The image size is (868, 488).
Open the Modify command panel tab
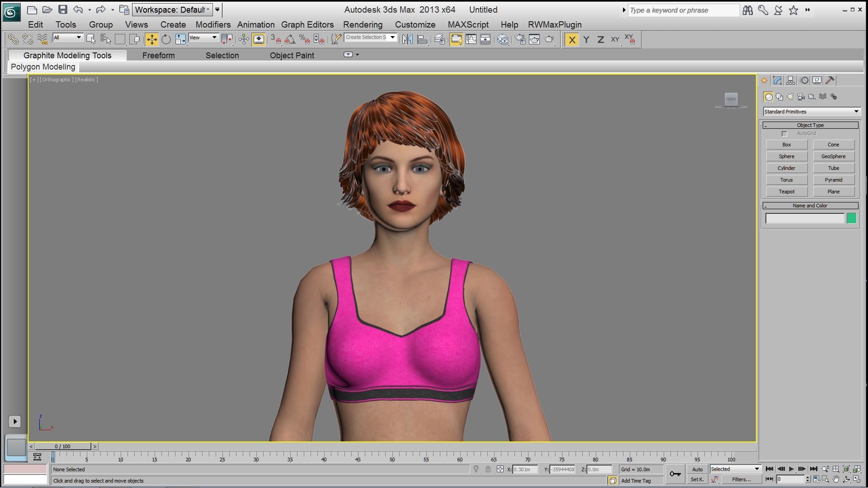777,80
